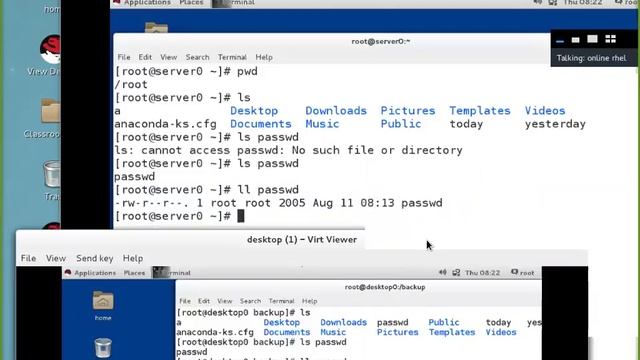Click anaconda-ks.cfg in server0 ls output
The width and height of the screenshot is (640, 360).
(x=165, y=124)
